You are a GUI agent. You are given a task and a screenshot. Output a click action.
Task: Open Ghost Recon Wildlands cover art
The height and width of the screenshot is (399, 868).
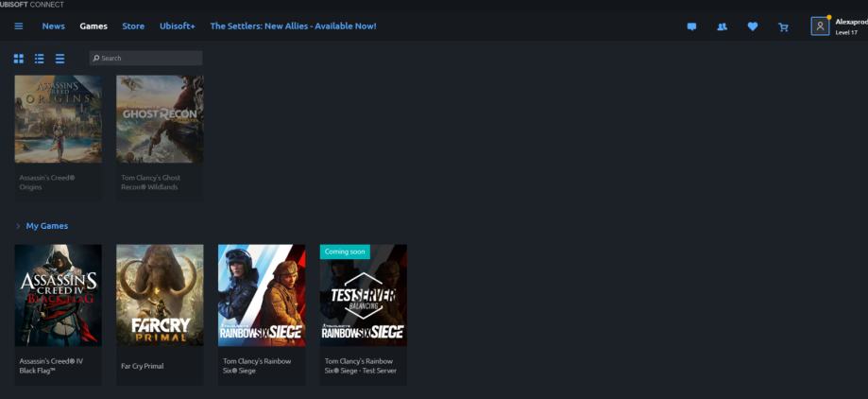[160, 119]
